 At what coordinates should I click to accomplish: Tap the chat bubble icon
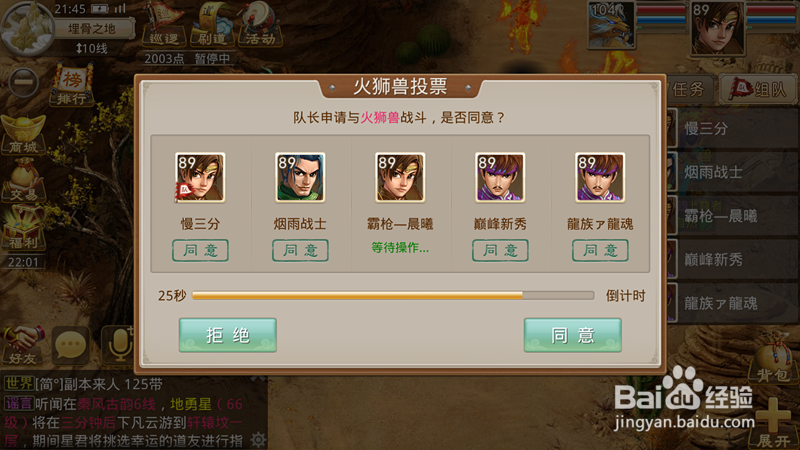coord(70,345)
